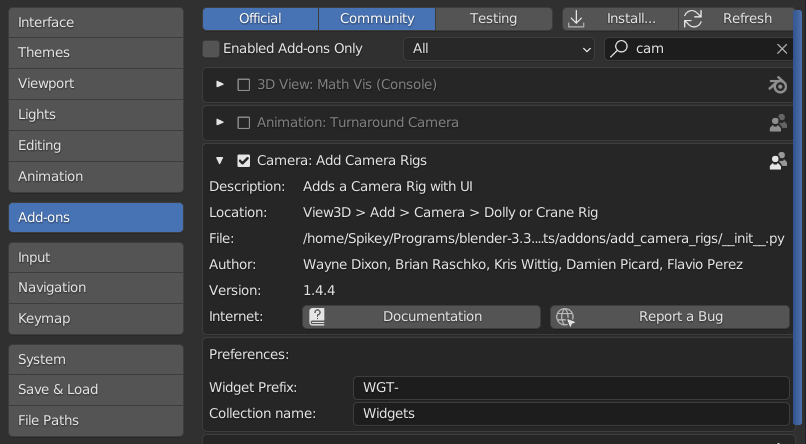Click the community icon on Add Camera Rigs row
Screen dimensions: 806x444
click(778, 161)
